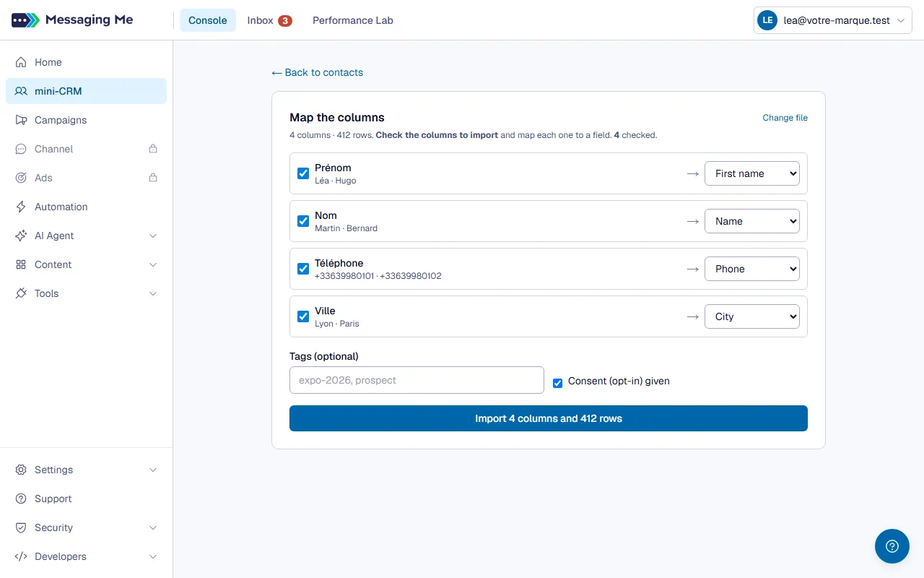Click the mini-CRM people icon
Image resolution: width=924 pixels, height=578 pixels.
coord(21,91)
